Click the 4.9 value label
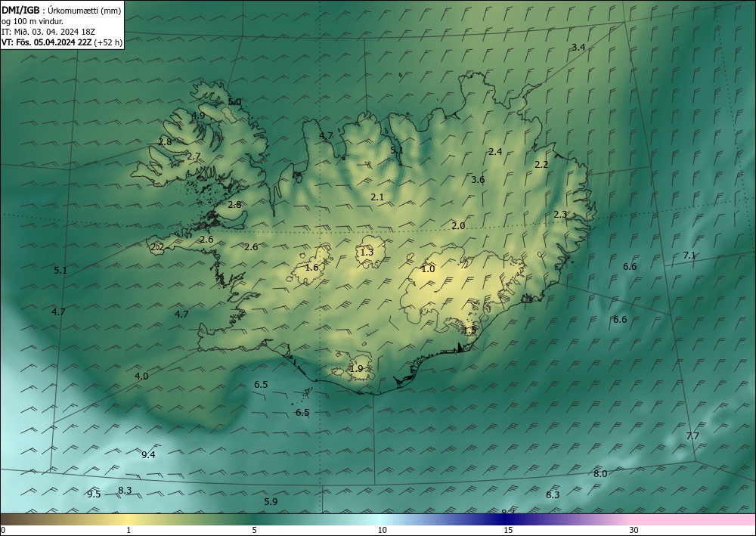This screenshot has height=536, width=756. 198,115
